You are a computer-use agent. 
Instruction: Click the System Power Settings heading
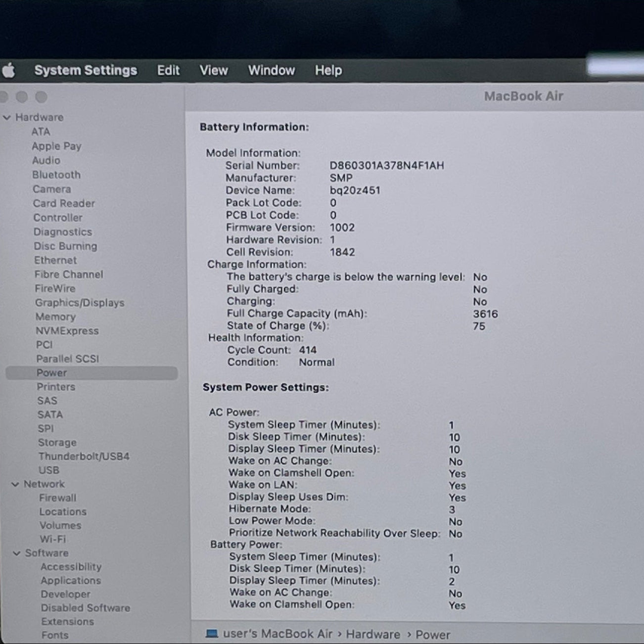coord(266,387)
